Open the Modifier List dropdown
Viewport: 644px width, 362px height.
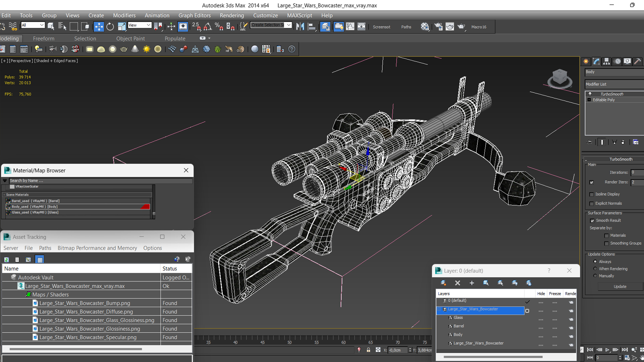click(614, 84)
